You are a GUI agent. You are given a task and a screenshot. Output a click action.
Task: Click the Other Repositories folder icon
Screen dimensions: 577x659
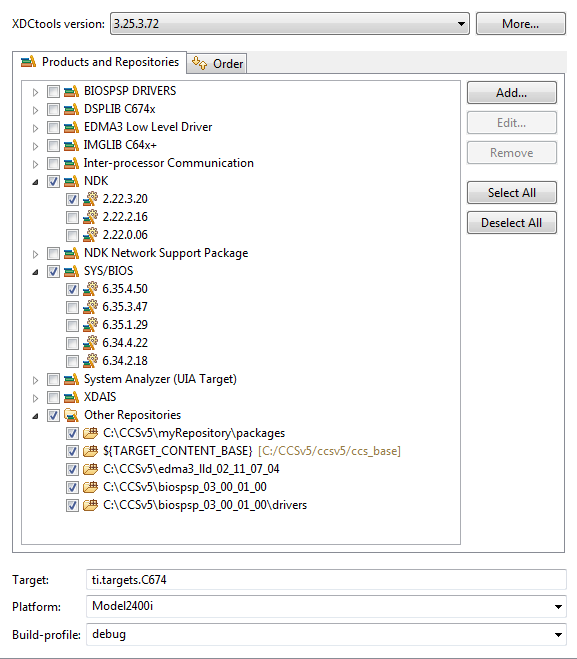tap(71, 415)
